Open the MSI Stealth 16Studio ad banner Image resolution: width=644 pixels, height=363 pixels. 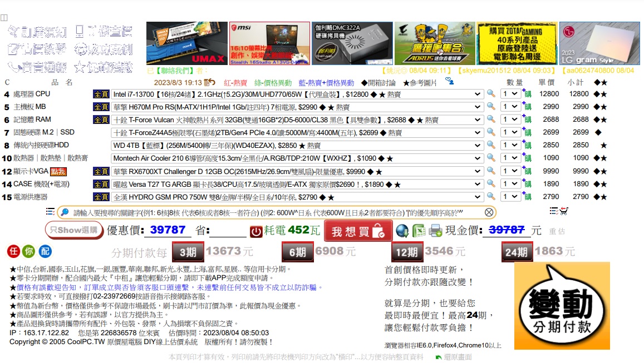pyautogui.click(x=269, y=43)
